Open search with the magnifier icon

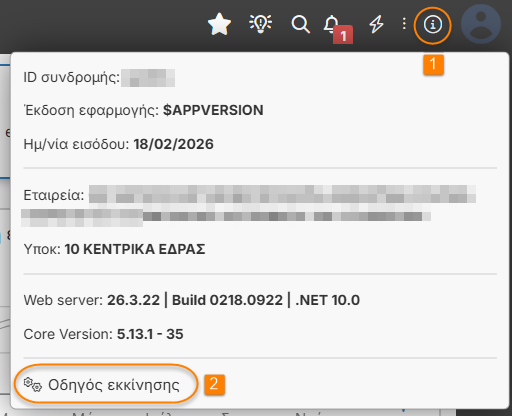(x=300, y=24)
